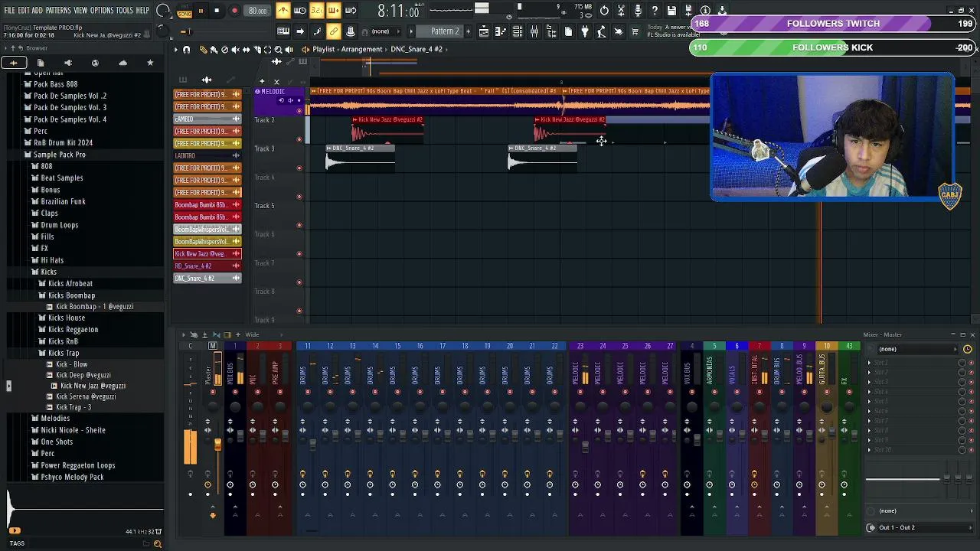Select the playlist Slice tool

[x=257, y=49]
